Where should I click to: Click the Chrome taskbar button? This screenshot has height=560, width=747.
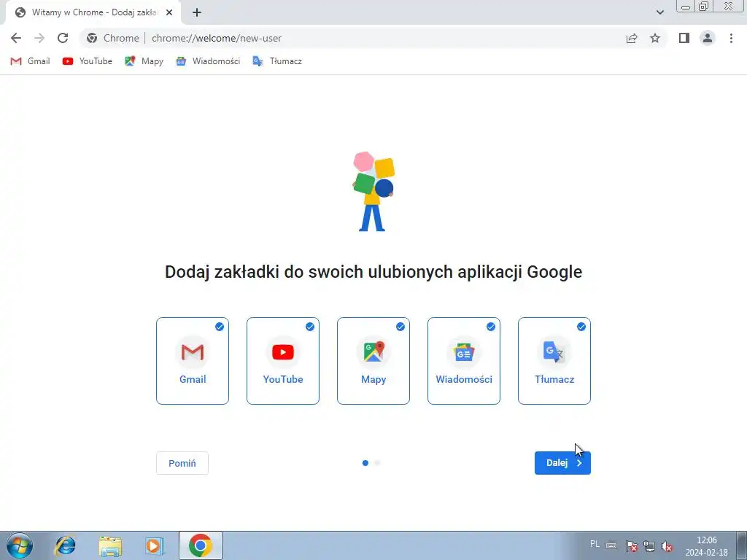pos(201,545)
